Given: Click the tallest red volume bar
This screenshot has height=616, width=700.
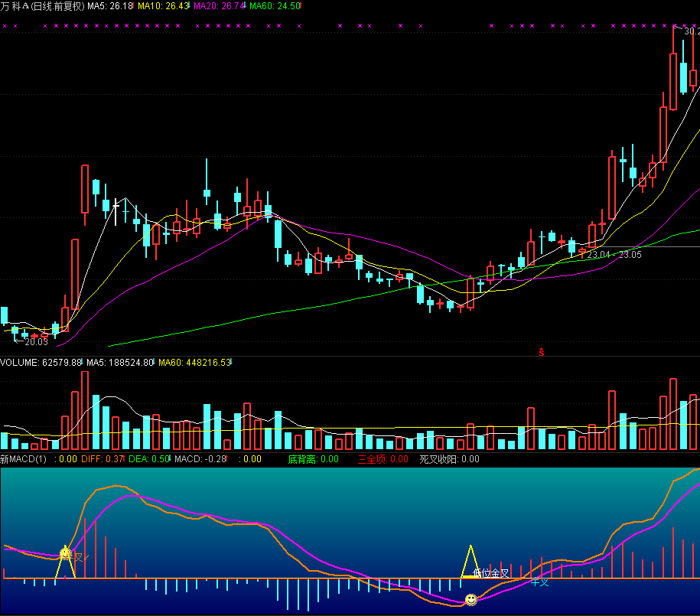Looking at the screenshot, I should click(x=85, y=410).
